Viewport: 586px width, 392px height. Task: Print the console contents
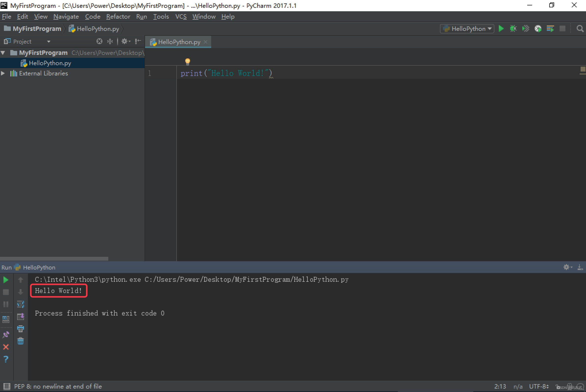point(21,329)
